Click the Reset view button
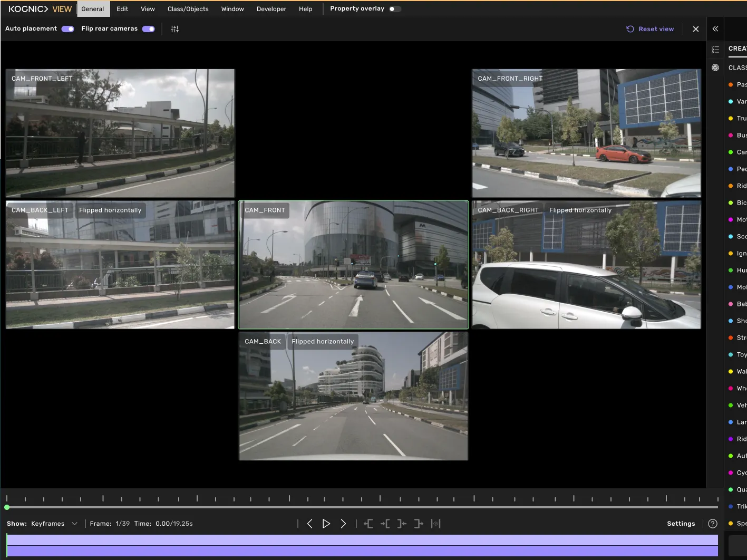The width and height of the screenshot is (747, 560). 650,29
